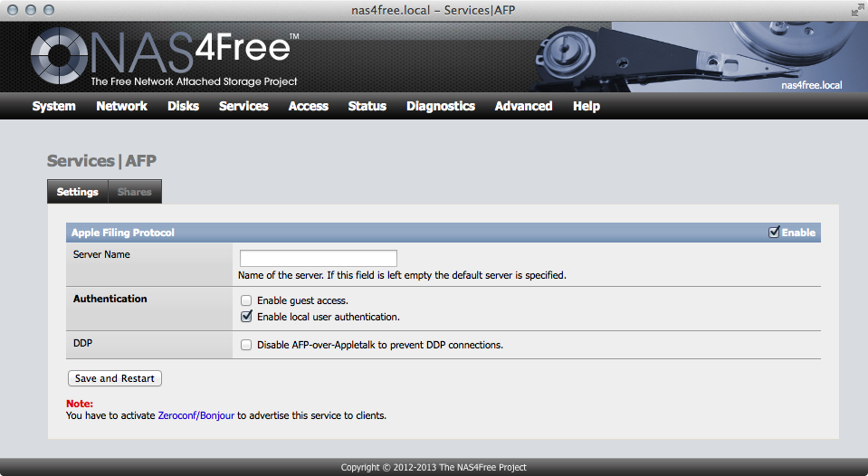Viewport: 868px width, 476px height.
Task: Open the Zeroconf/Bonjour link
Action: coord(196,415)
